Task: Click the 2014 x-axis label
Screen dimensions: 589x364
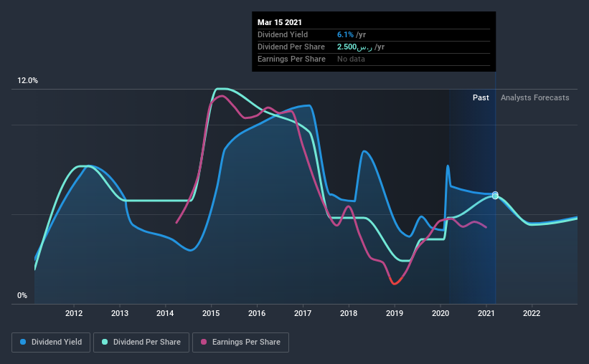Action: coord(165,313)
